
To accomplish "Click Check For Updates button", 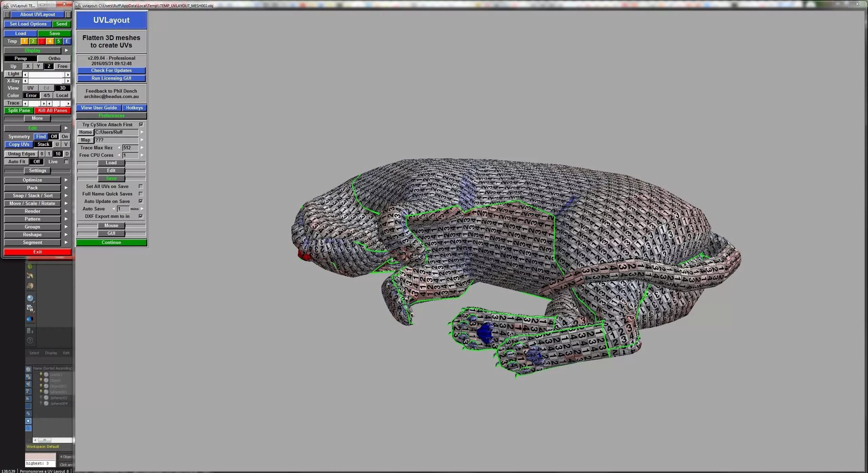I will pyautogui.click(x=111, y=71).
